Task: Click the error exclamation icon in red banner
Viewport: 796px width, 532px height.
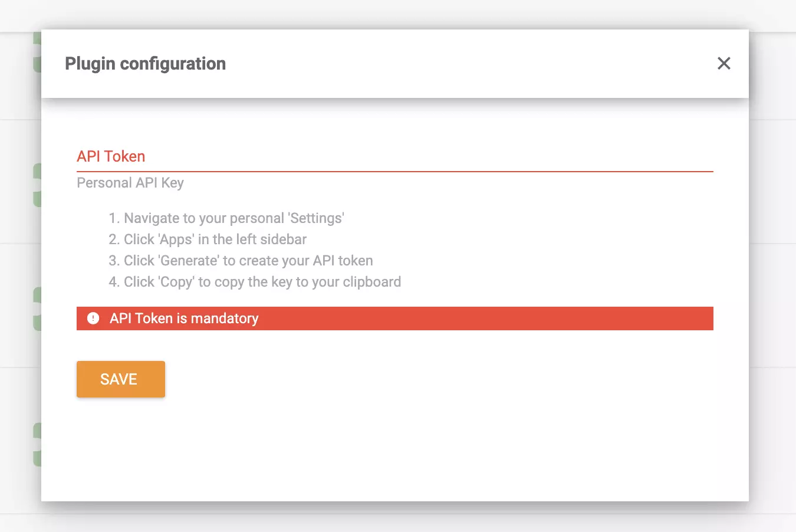Action: [x=93, y=318]
